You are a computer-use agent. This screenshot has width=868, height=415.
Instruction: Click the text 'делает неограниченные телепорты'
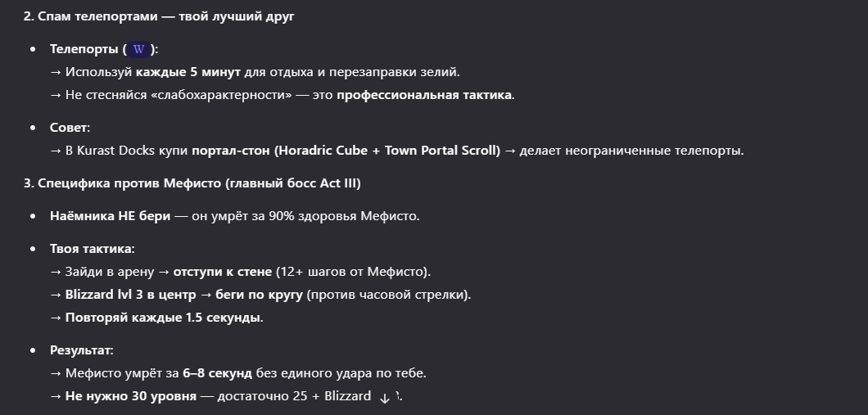coord(631,151)
